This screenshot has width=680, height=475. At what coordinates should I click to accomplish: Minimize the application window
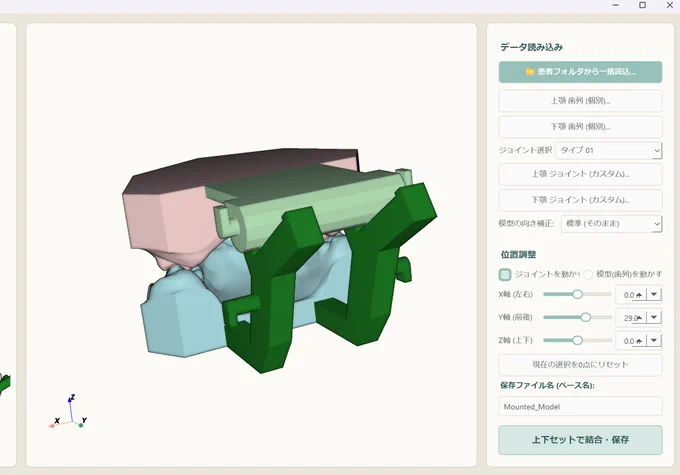(x=615, y=5)
